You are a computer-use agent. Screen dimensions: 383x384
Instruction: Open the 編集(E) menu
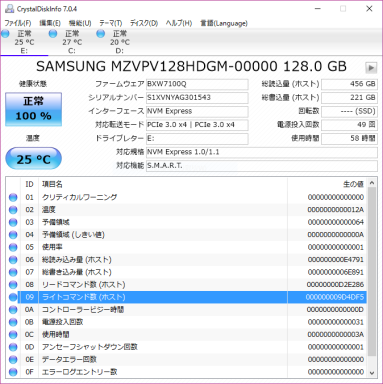pos(50,23)
